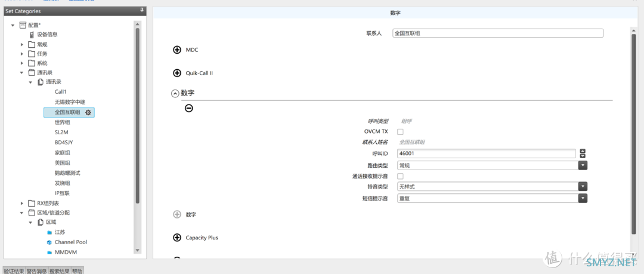Viewport: 644px width, 274px height.
Task: Collapse the 通讯录 folder node arrow
Action: (x=22, y=73)
